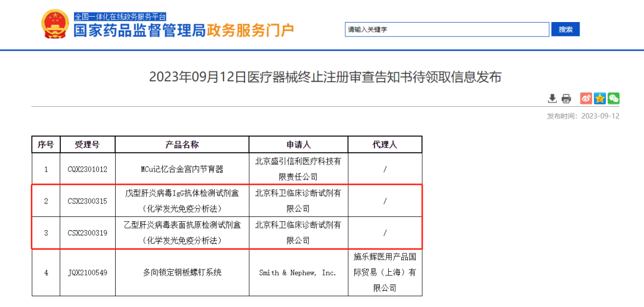Share to QZone star icon
Screen dimensions: 644x307
point(600,98)
